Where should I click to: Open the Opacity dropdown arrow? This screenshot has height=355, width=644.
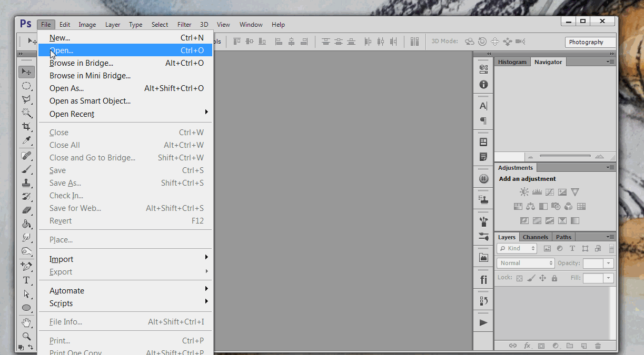609,263
